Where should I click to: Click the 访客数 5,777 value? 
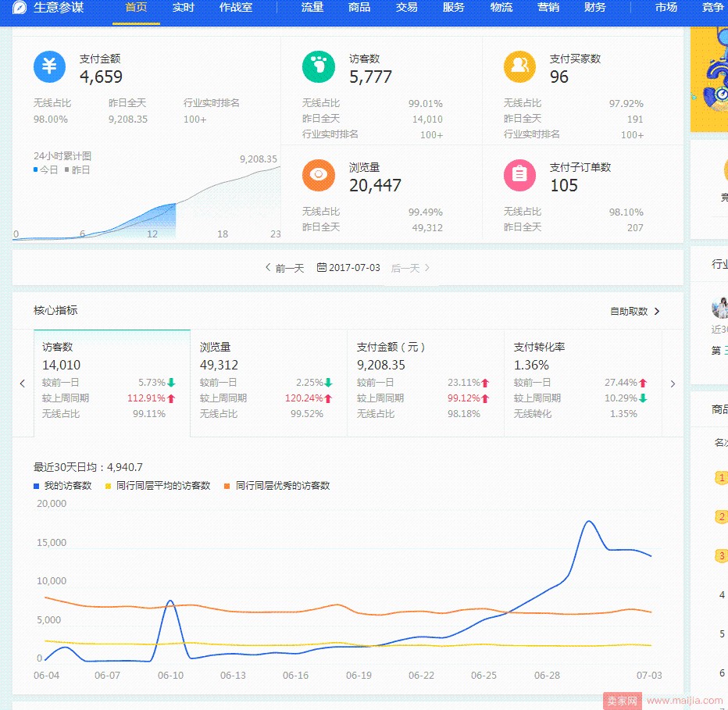(370, 77)
